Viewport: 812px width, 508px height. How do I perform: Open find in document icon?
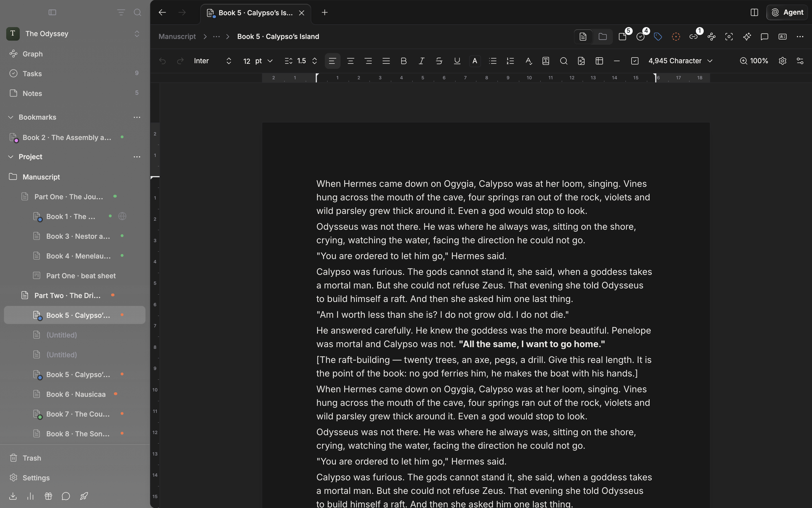pos(564,61)
